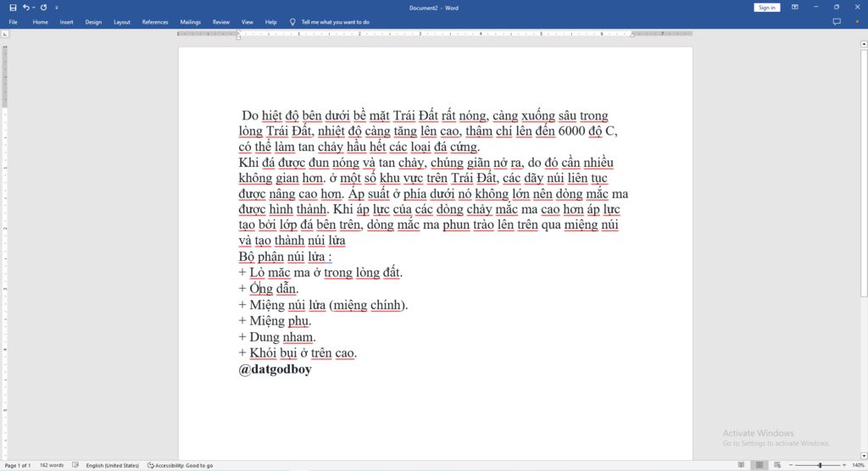Screen dimensions: 868x471
Task: Click the vertical scrollbar down arrow
Action: click(x=864, y=456)
